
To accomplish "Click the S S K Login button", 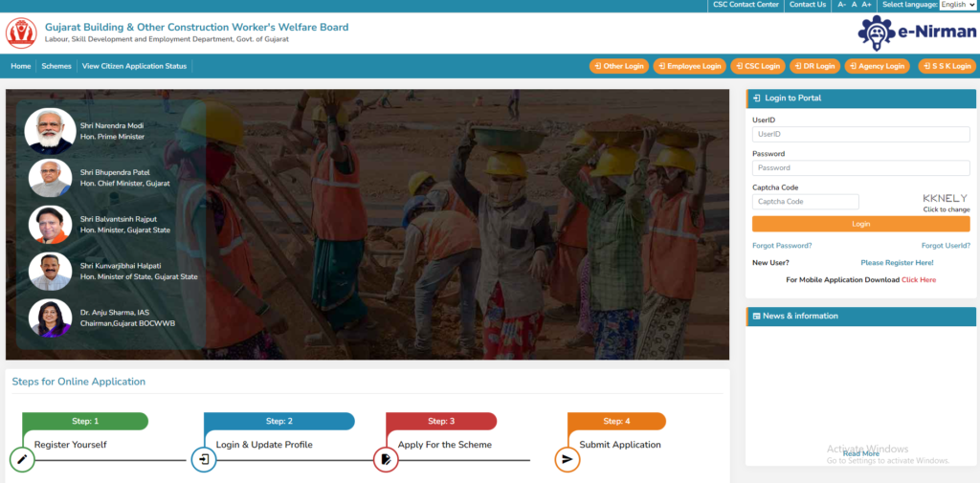I will tap(947, 66).
